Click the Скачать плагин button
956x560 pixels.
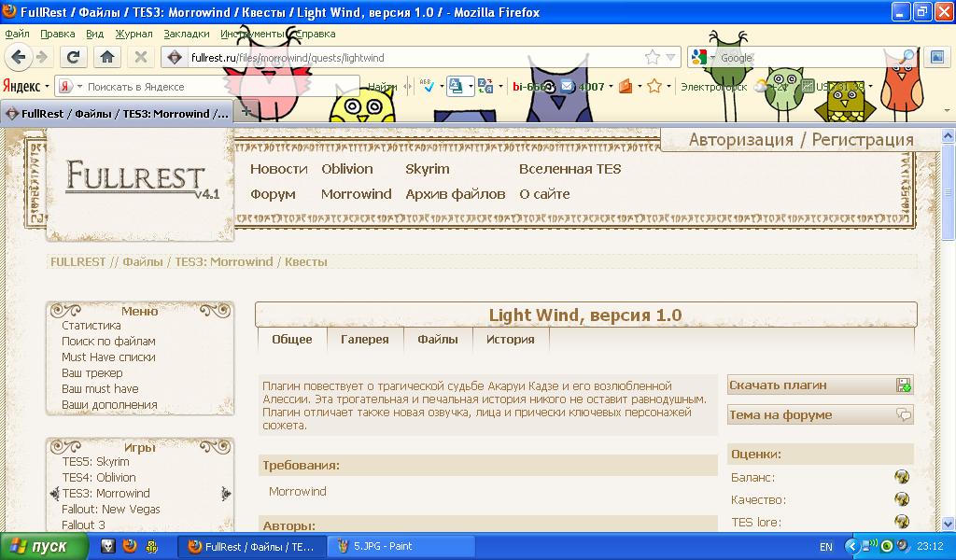tap(820, 385)
